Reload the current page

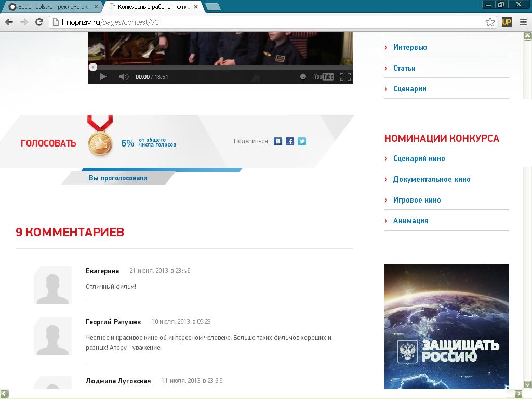pyautogui.click(x=39, y=22)
